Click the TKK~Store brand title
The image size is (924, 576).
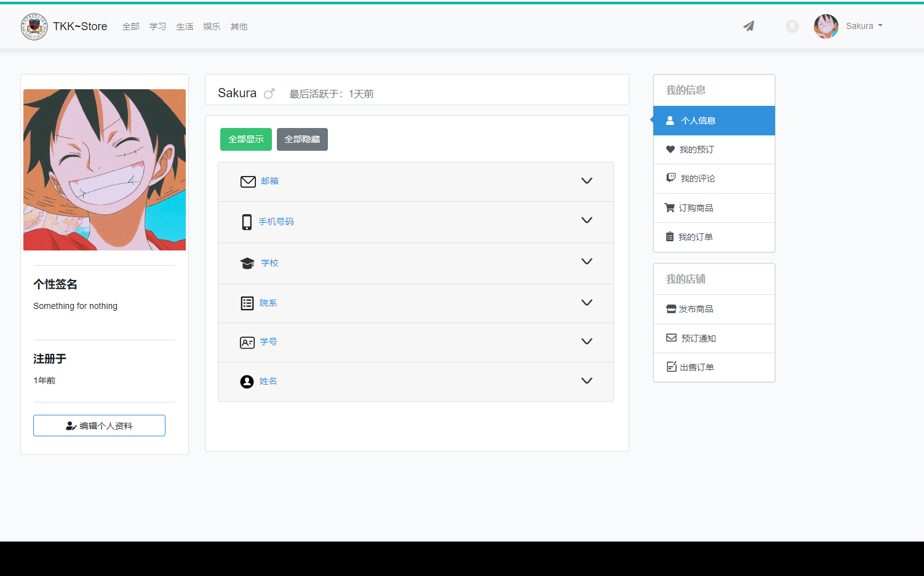click(x=80, y=26)
